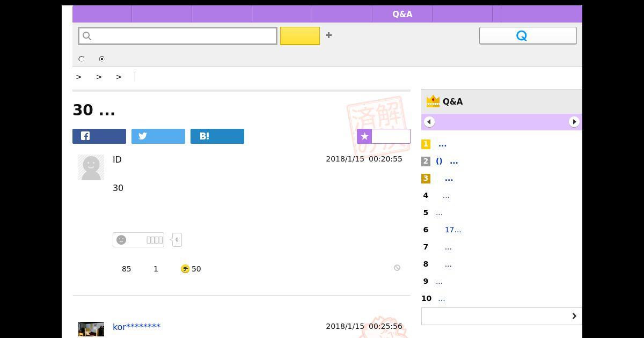Click the coin icon beside 50
644x338 pixels.
tap(185, 269)
